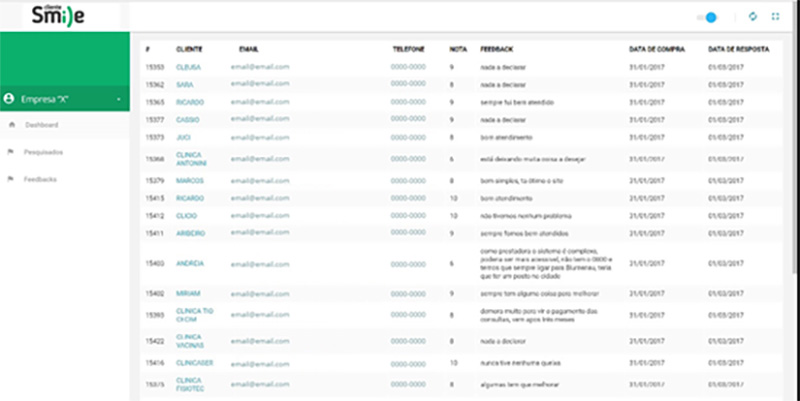Click the email address in CLEUSA's row

(x=260, y=67)
